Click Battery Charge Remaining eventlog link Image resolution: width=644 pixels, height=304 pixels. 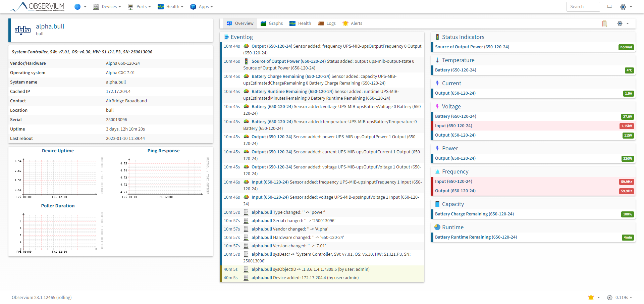click(x=291, y=77)
